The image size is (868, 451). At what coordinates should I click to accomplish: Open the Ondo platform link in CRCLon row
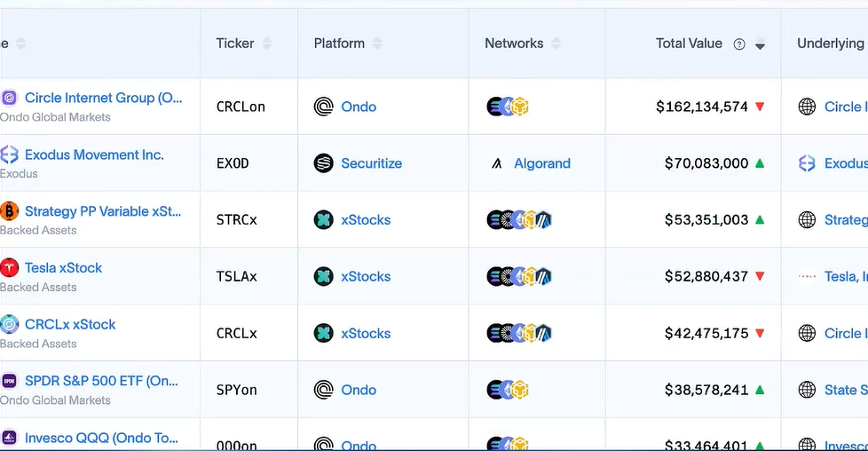(x=359, y=107)
